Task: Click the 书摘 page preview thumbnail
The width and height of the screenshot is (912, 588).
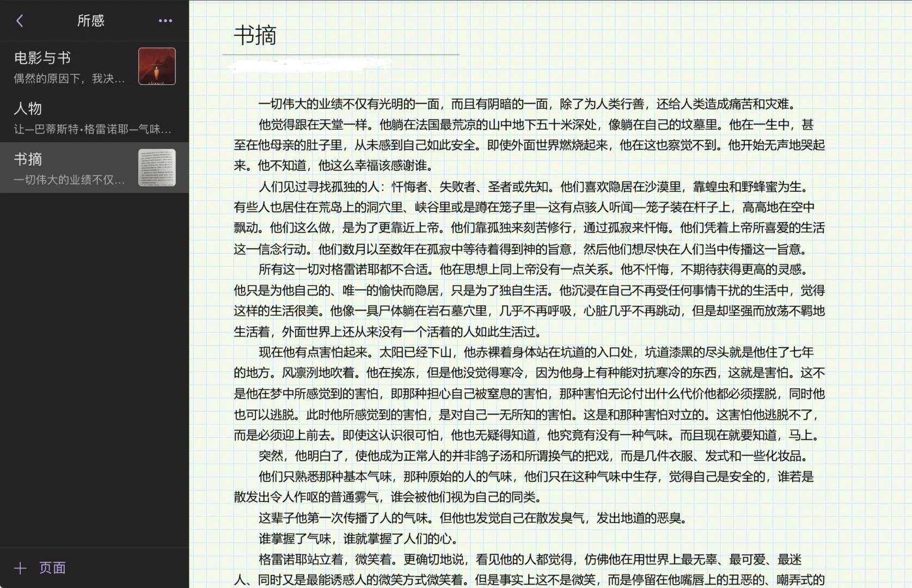Action: tap(157, 168)
